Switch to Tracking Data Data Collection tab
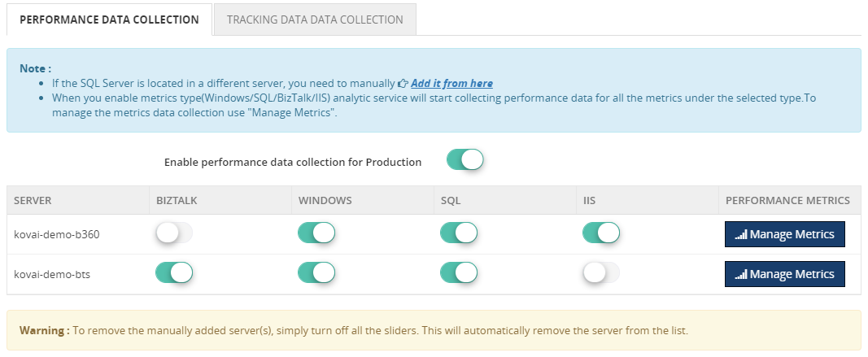 click(315, 20)
